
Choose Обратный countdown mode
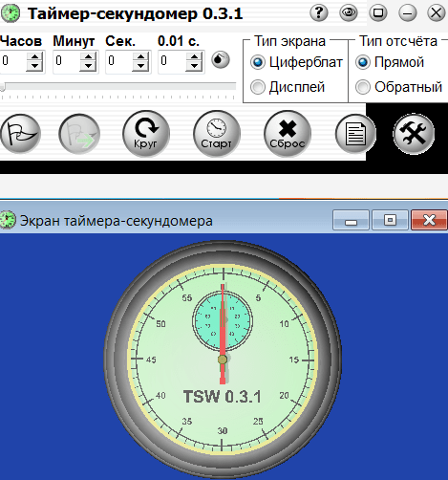399,87
